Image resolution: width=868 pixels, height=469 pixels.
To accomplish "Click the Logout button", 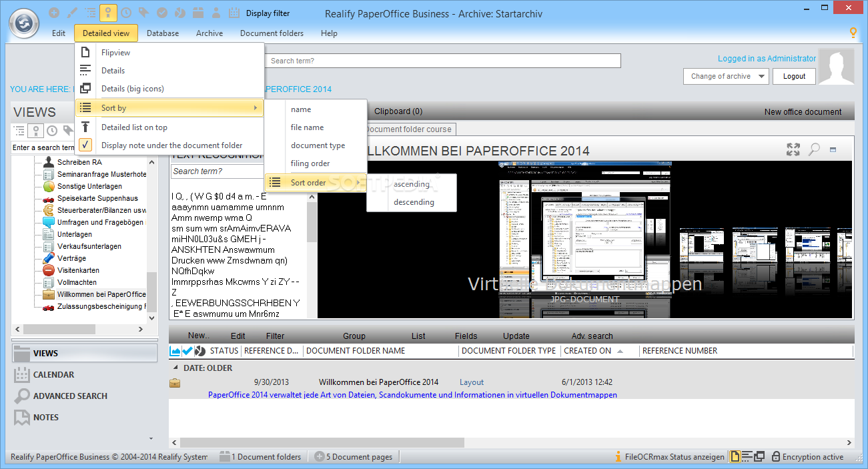I will coord(794,76).
